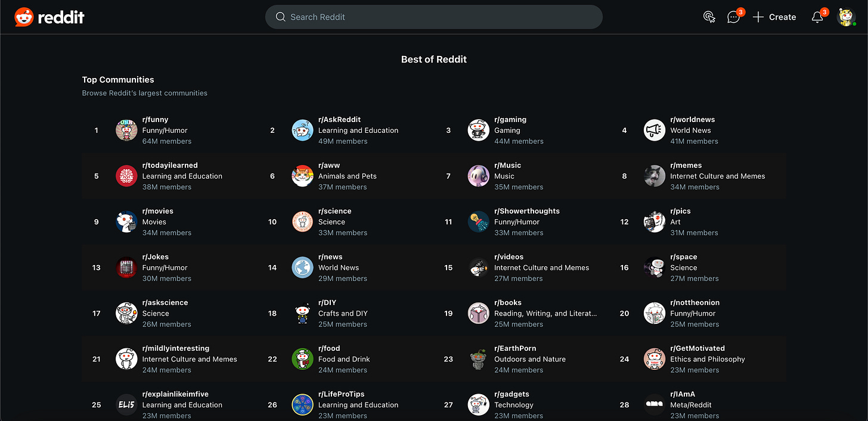
Task: Click the Reddit logo home link
Action: click(x=49, y=17)
